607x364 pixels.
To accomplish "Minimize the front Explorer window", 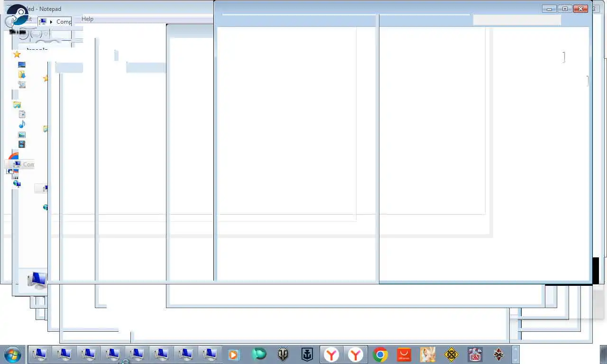I will pos(550,9).
